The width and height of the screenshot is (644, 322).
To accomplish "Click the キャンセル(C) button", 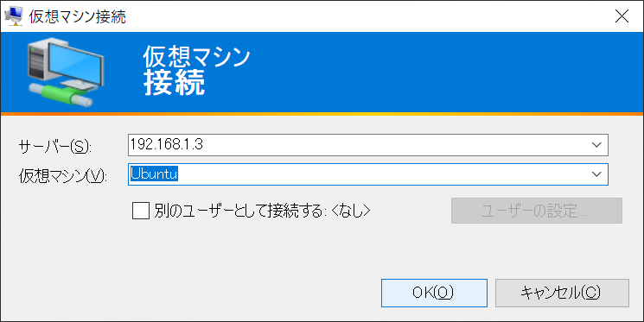I will [562, 293].
